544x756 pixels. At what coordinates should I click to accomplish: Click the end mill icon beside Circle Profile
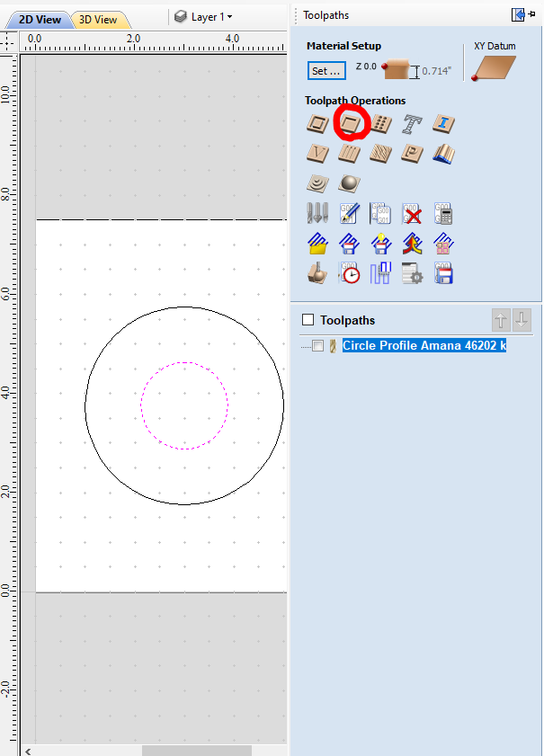[x=333, y=346]
